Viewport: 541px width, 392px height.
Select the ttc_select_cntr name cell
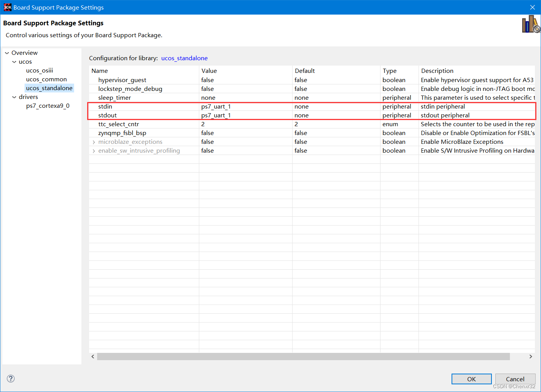tap(144, 124)
